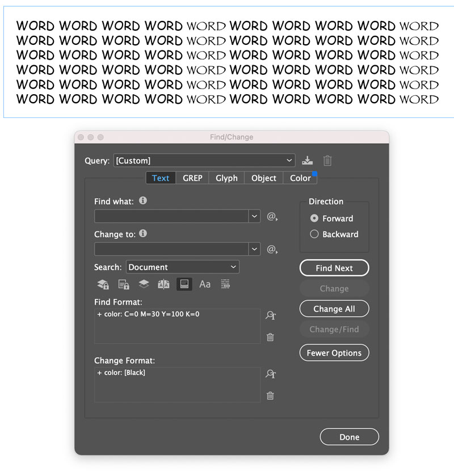Viewport: 454px width, 476px height.
Task: Click inside the Change to text field
Action: tap(171, 249)
